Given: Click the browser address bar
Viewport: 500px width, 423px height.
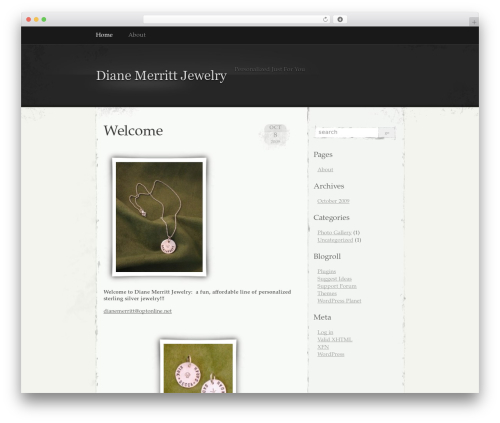Looking at the screenshot, I should click(x=236, y=20).
